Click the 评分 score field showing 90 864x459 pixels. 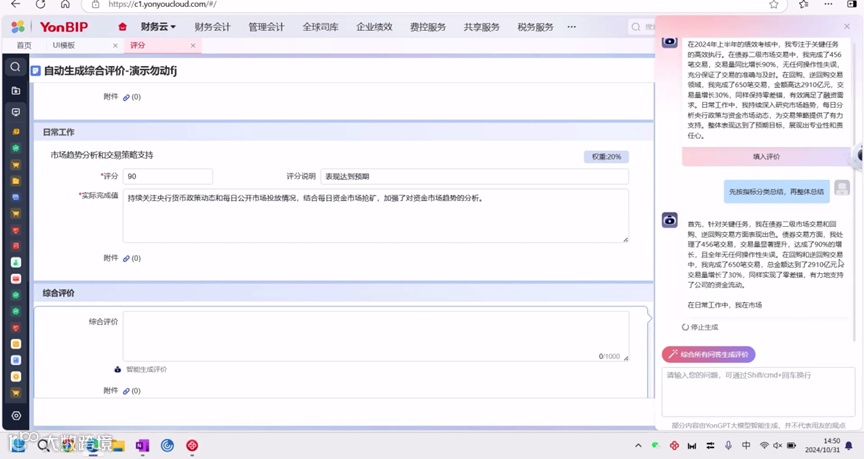coord(168,176)
